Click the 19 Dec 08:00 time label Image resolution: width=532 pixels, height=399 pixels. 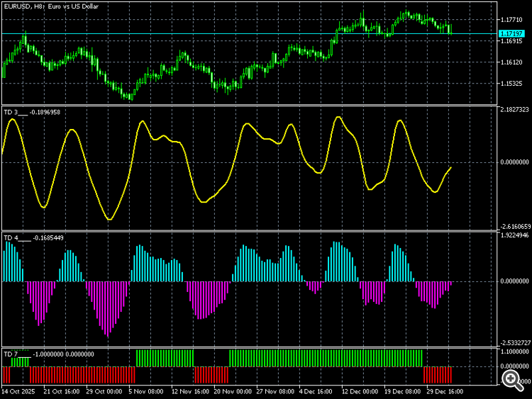coord(402,391)
